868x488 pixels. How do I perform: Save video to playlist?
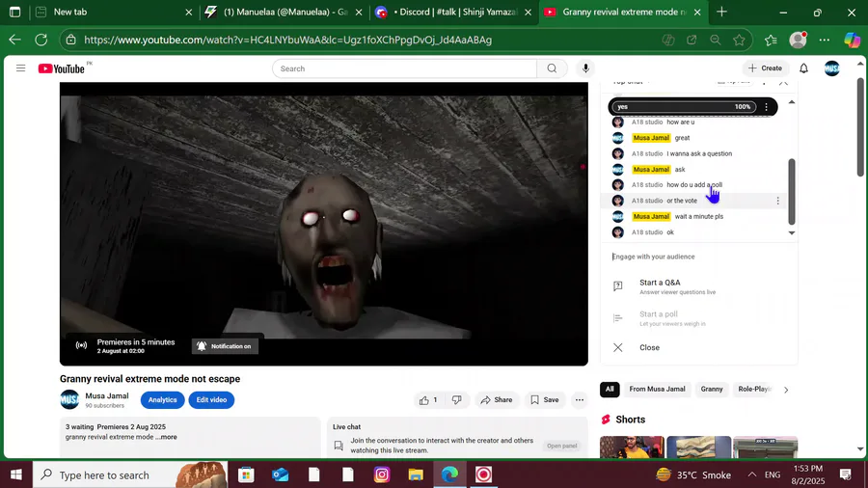[545, 400]
